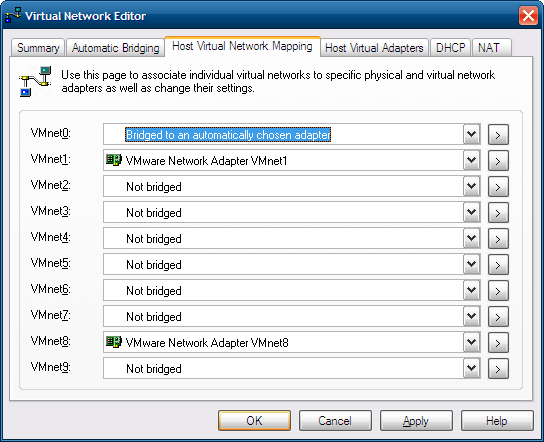Expand the VMnet8 adapter dropdown

(x=471, y=342)
